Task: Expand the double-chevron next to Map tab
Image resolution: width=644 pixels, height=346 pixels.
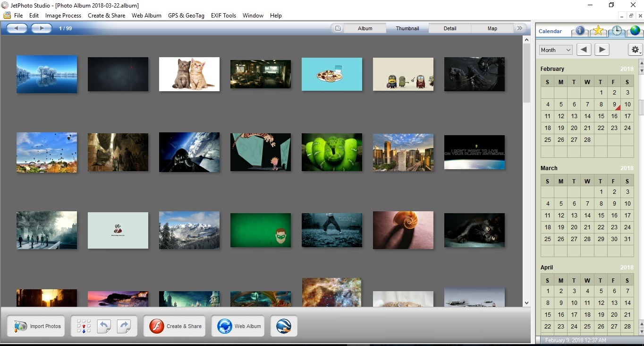Action: 520,28
